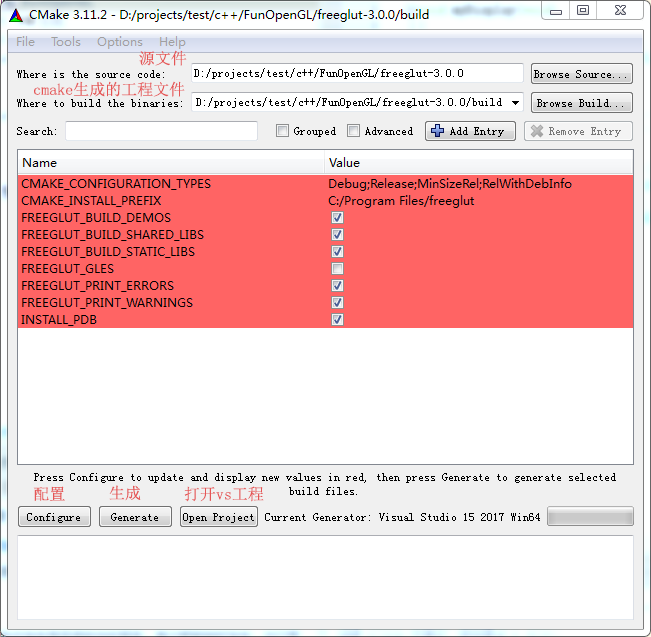Toggle FREEGLUT_PRINT_WARNINGS checkbox
Image resolution: width=651 pixels, height=637 pixels.
(x=337, y=303)
